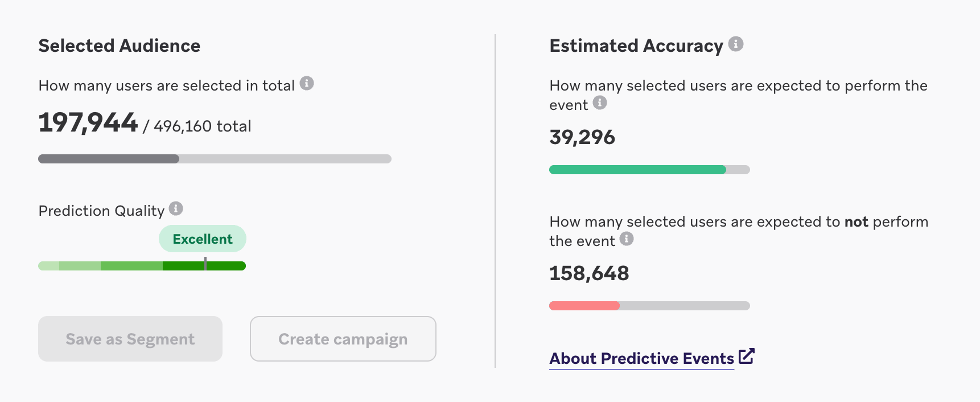Click the 158,648 not-perform users number
Viewport: 980px width, 402px height.
click(589, 273)
